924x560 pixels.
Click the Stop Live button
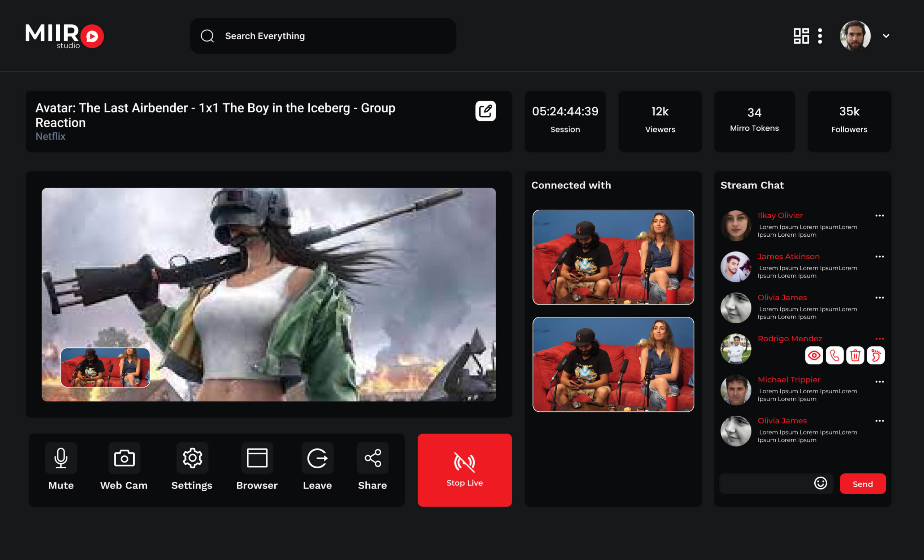click(x=465, y=470)
